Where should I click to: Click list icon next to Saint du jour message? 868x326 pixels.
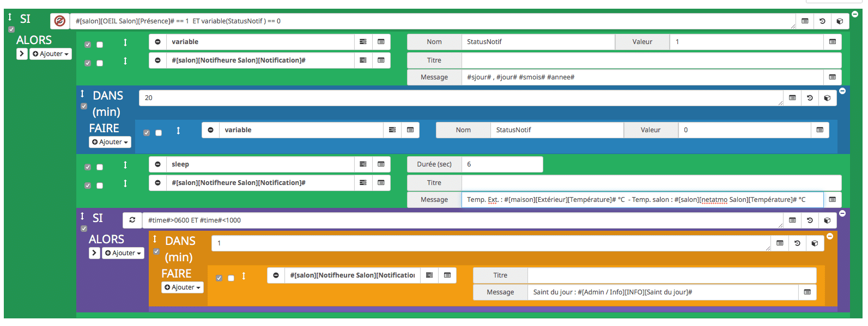[807, 292]
